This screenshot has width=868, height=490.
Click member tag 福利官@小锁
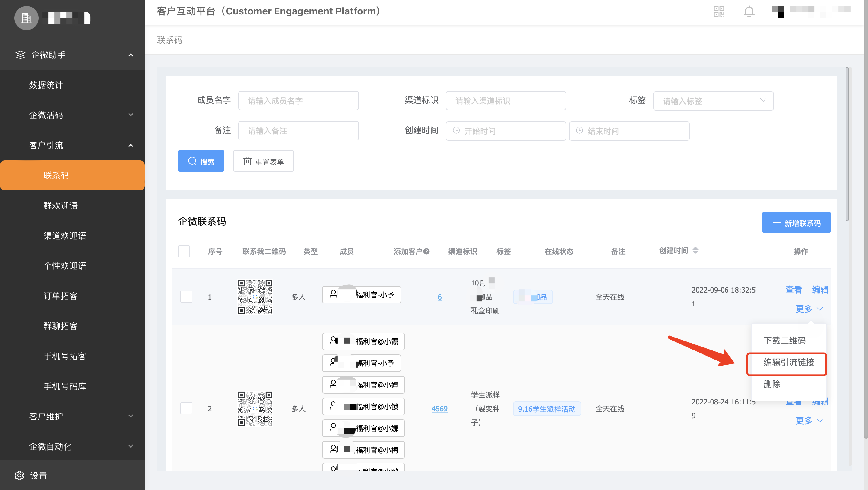tap(363, 407)
